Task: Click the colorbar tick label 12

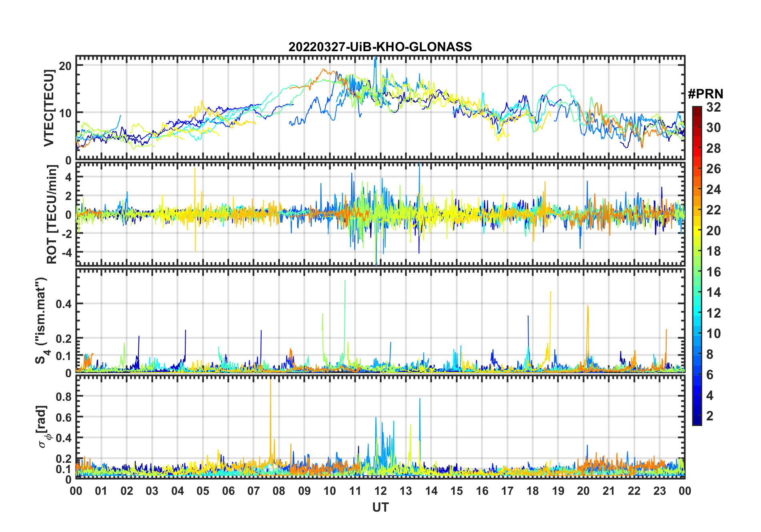Action: (x=713, y=313)
